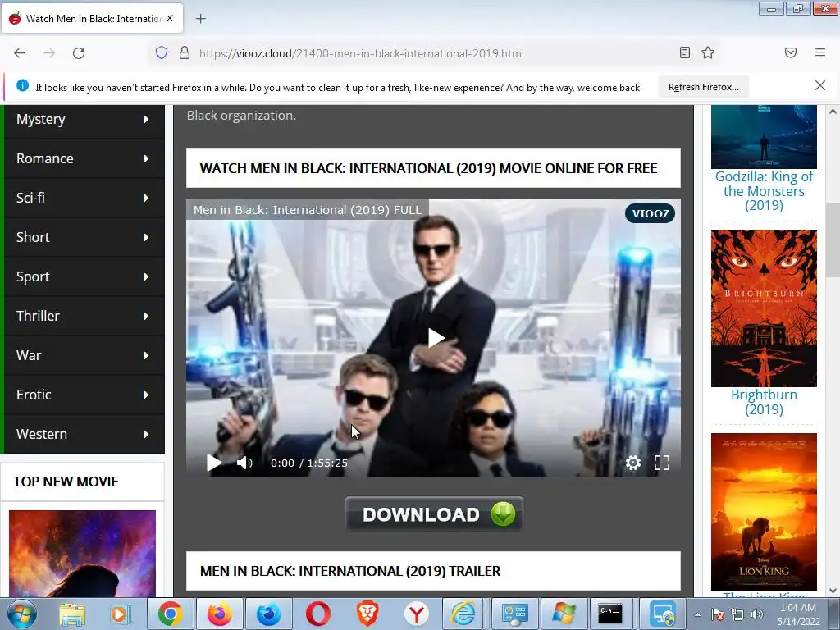The image size is (840, 630).
Task: Launch Yandex browser from the taskbar
Action: point(416,614)
